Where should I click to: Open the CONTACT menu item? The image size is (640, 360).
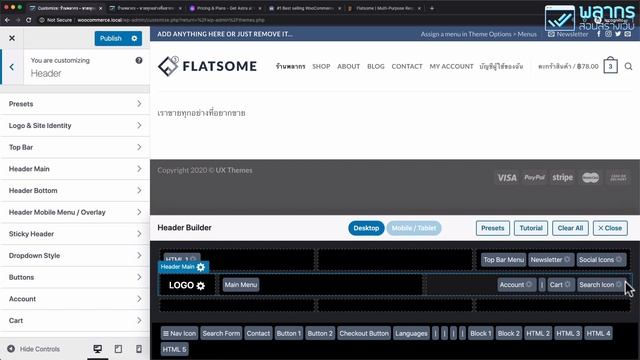(407, 66)
